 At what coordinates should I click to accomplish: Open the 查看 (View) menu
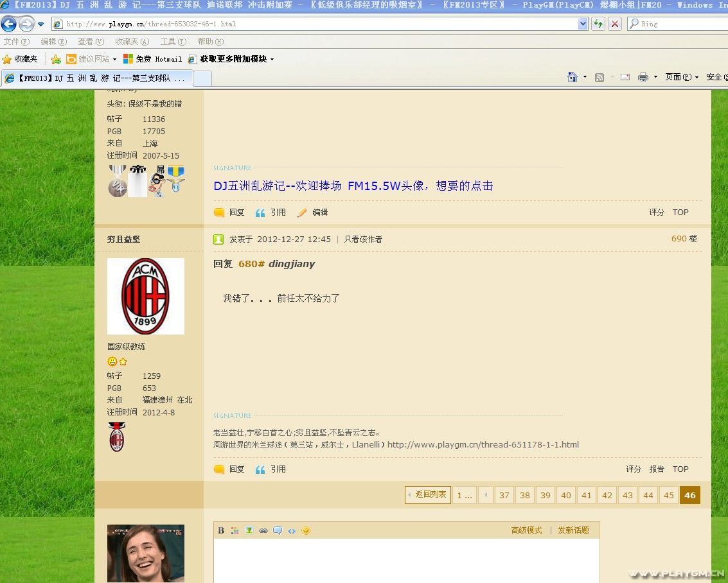point(91,42)
